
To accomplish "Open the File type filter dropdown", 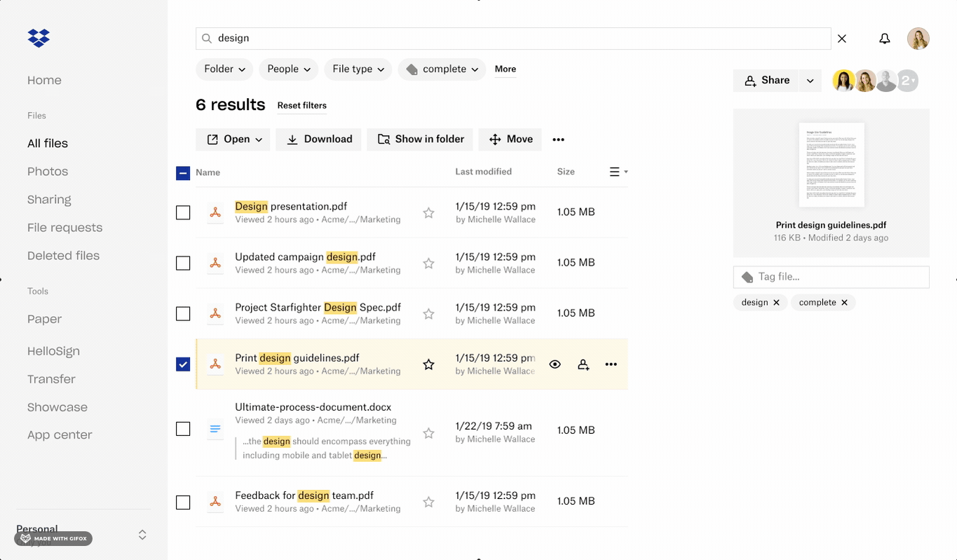I will 358,69.
